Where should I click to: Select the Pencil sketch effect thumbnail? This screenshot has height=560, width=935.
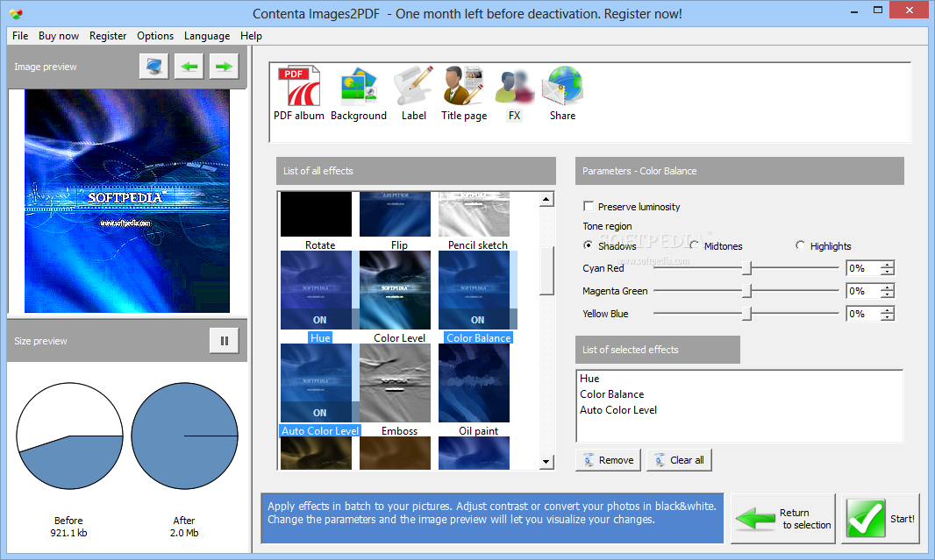pyautogui.click(x=474, y=215)
